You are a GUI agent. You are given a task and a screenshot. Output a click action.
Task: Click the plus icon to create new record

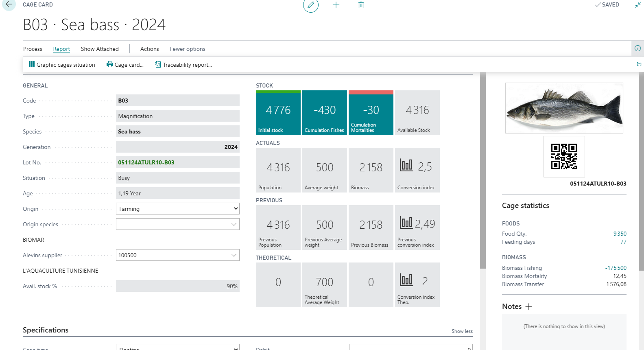click(336, 5)
